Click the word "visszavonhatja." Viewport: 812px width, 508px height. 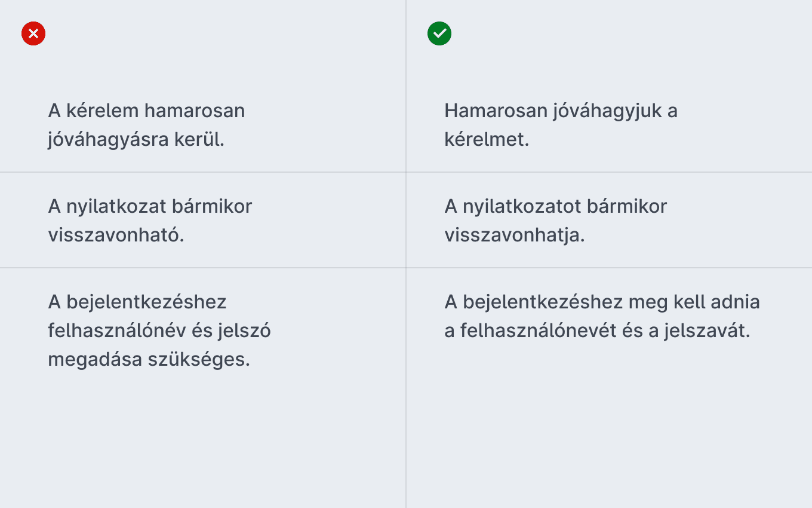pyautogui.click(x=515, y=235)
